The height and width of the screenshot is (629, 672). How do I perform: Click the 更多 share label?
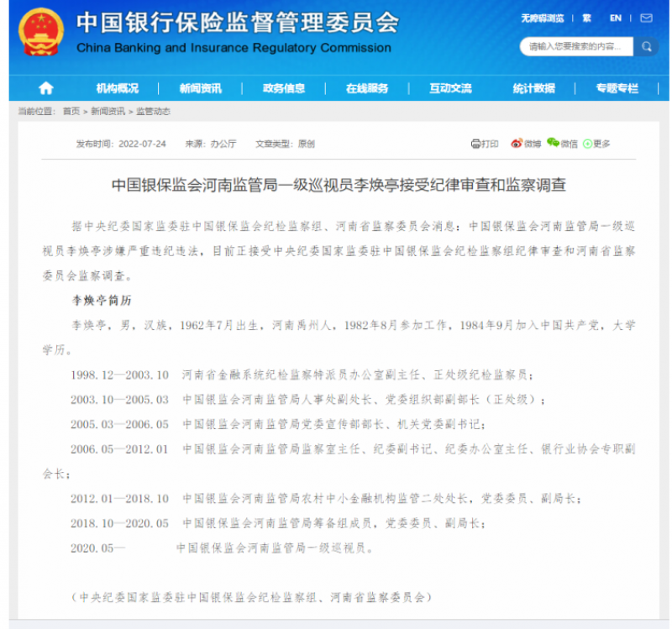coord(601,144)
